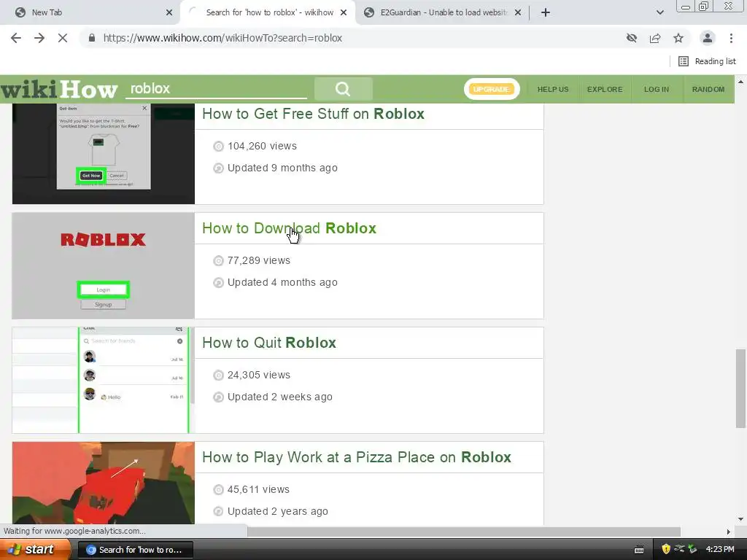Click the Get Free Stuff thumbnail image

104,154
